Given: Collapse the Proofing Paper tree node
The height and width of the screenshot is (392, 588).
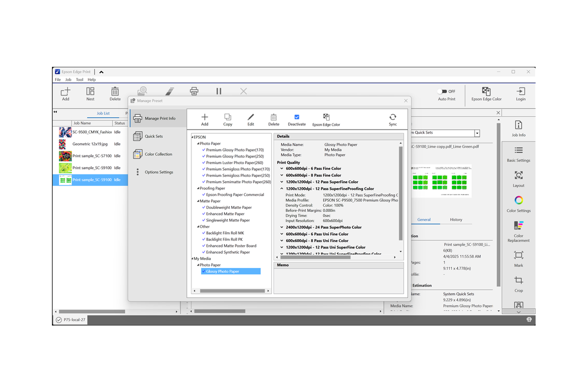Looking at the screenshot, I should pyautogui.click(x=198, y=188).
